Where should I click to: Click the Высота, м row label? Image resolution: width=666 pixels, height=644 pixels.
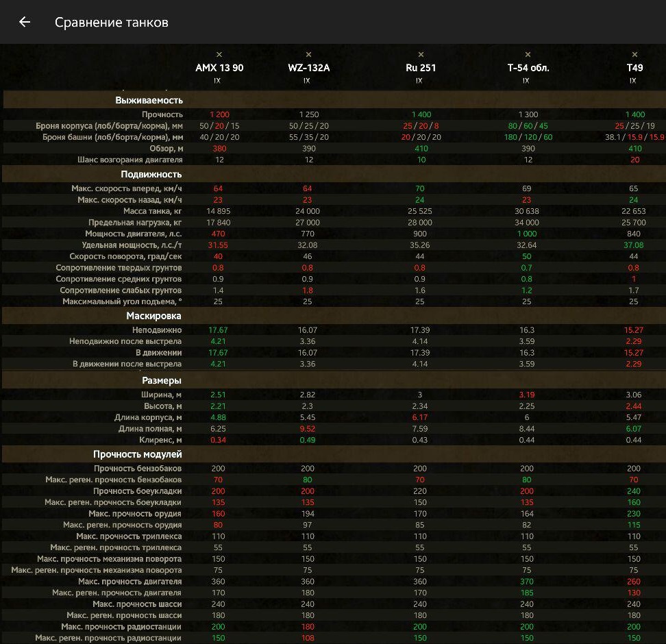(162, 406)
